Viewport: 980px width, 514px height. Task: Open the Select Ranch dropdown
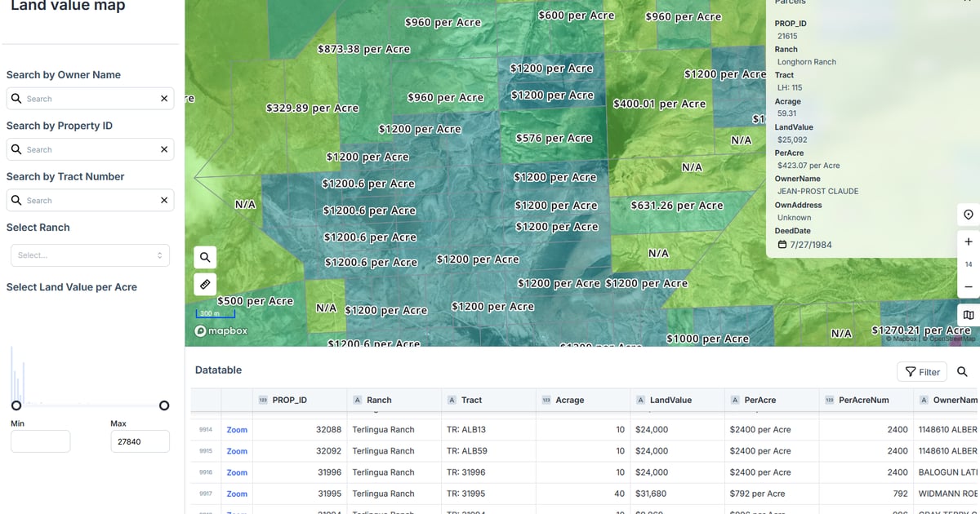[90, 255]
